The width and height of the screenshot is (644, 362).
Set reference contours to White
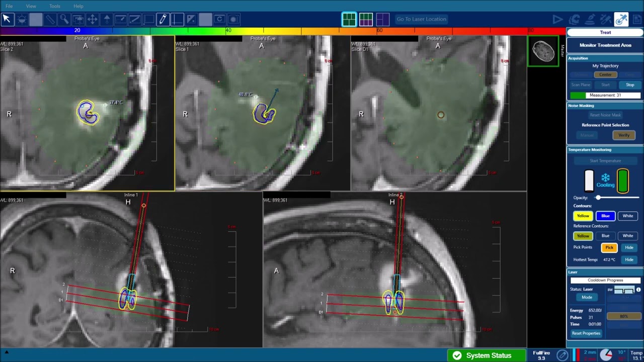[628, 236]
